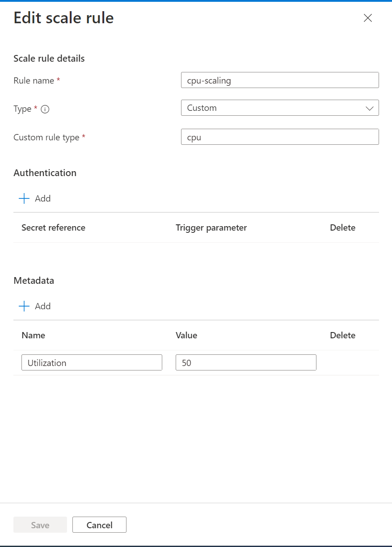Select the metadata Value field showing 50
The height and width of the screenshot is (547, 392).
point(245,362)
